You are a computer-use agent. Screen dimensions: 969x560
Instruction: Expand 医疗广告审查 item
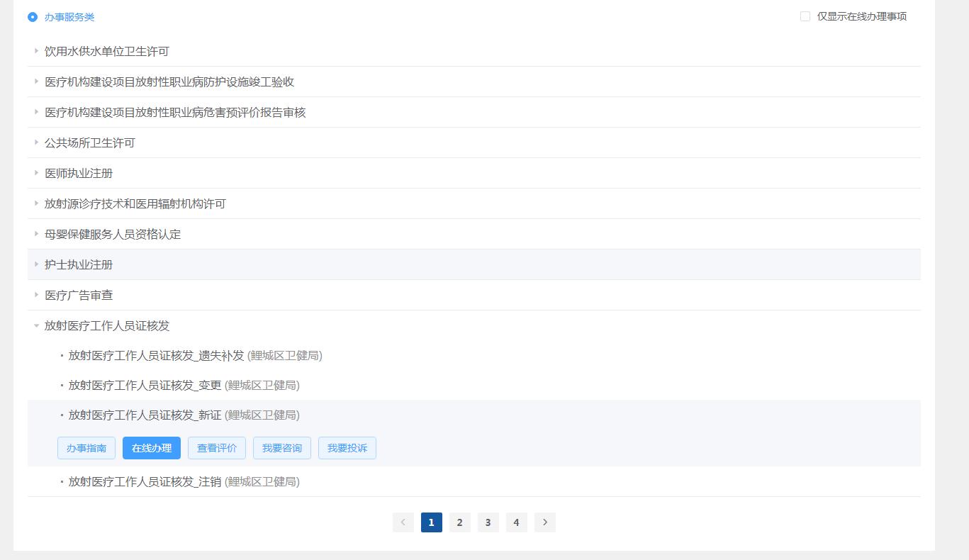pos(79,295)
